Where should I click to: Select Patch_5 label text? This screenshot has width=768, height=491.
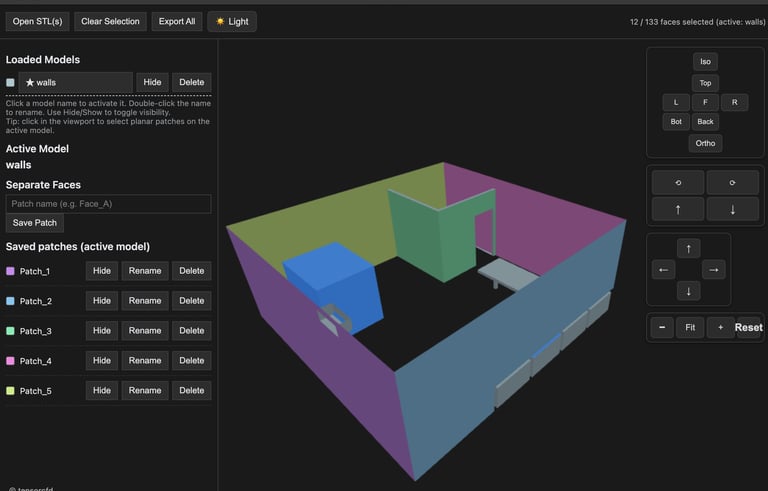click(x=35, y=391)
